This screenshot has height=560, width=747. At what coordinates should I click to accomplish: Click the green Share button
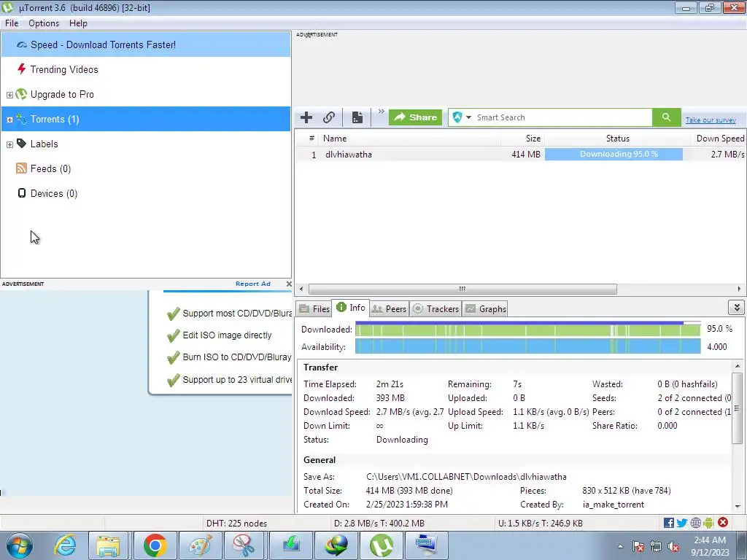[x=415, y=117]
